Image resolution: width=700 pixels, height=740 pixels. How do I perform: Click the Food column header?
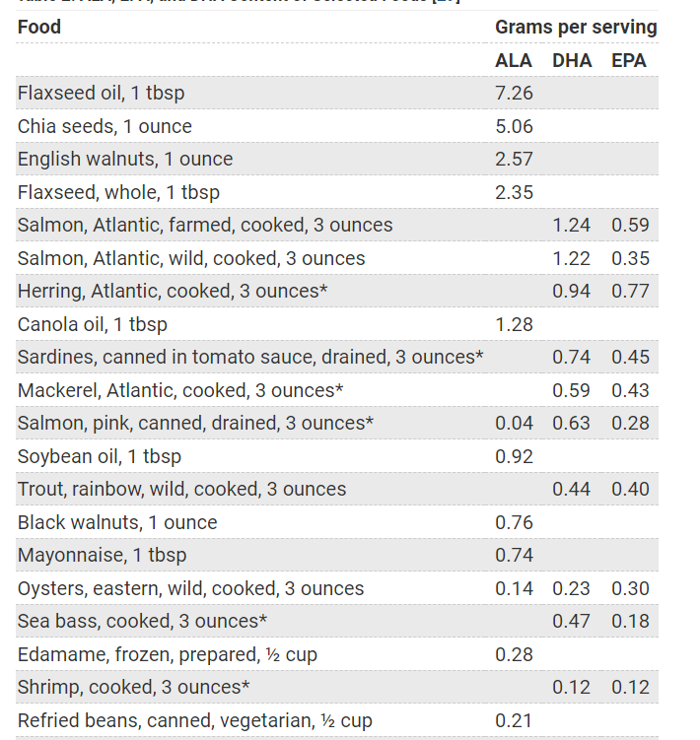[39, 27]
